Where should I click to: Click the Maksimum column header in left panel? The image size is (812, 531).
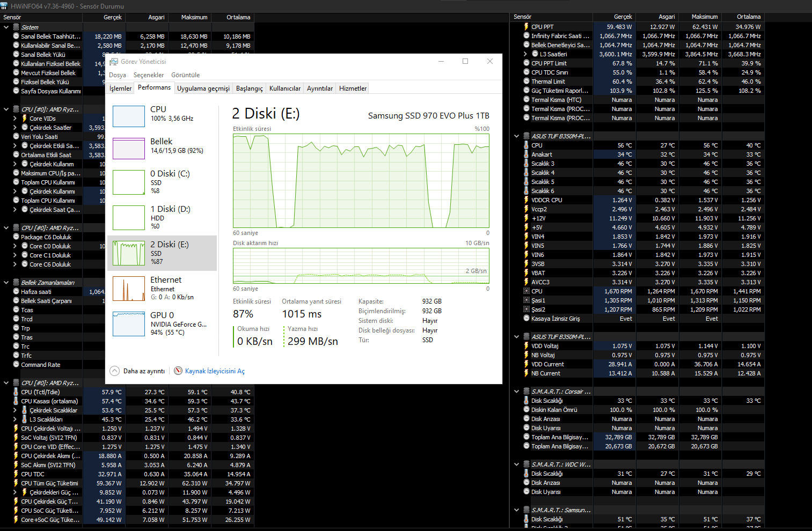[x=190, y=17]
